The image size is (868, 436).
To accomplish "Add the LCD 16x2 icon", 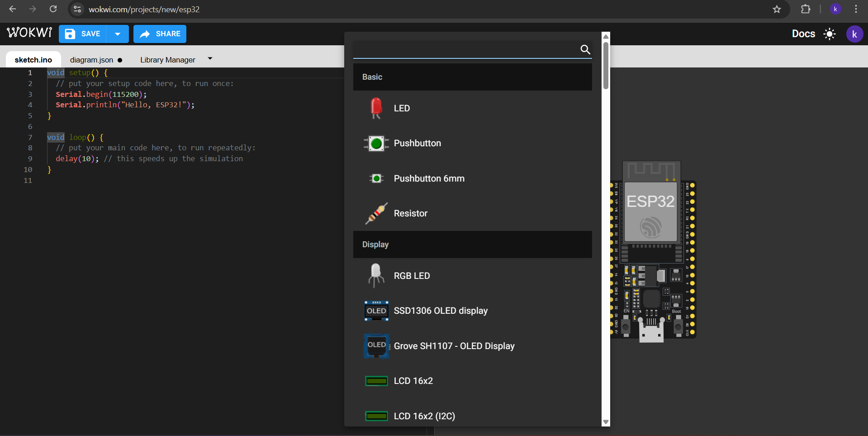I will click(376, 381).
